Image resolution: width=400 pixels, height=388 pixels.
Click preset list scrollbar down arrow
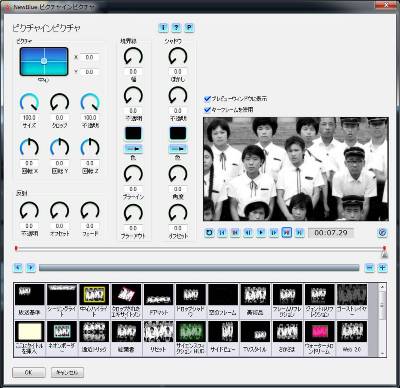(x=382, y=354)
